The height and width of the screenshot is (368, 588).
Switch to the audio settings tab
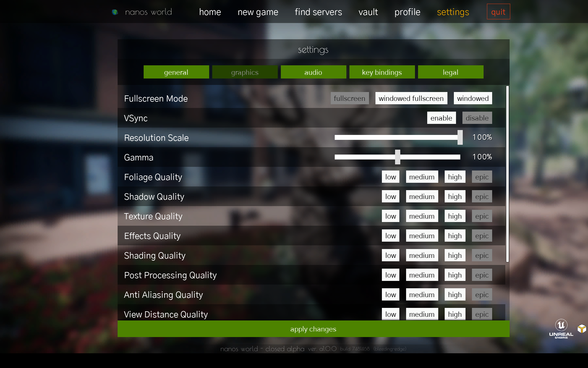point(313,72)
